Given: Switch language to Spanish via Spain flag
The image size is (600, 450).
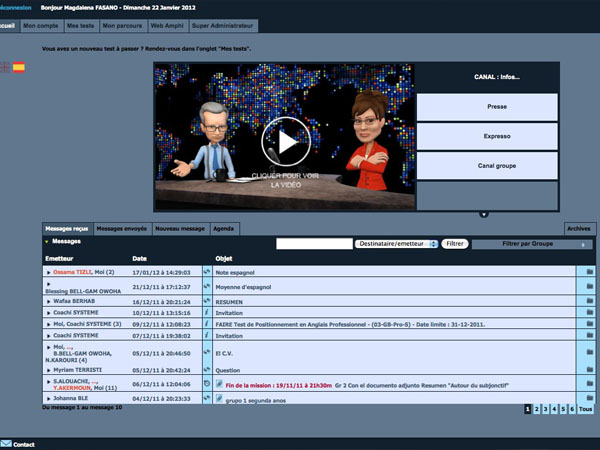Looking at the screenshot, I should click(19, 67).
